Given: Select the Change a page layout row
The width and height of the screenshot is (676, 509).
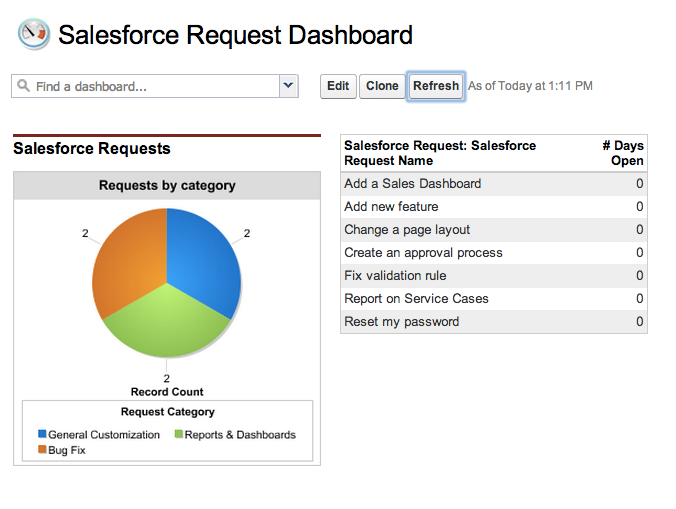Looking at the screenshot, I should click(x=494, y=230).
